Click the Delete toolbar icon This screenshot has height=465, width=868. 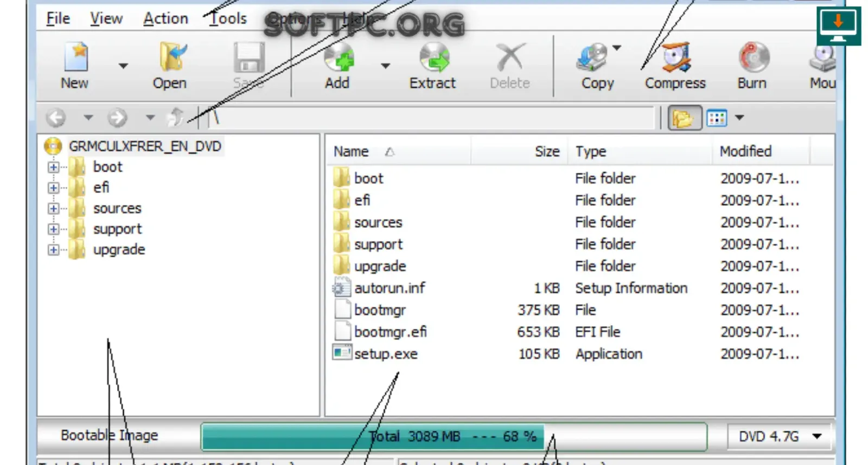click(x=510, y=57)
